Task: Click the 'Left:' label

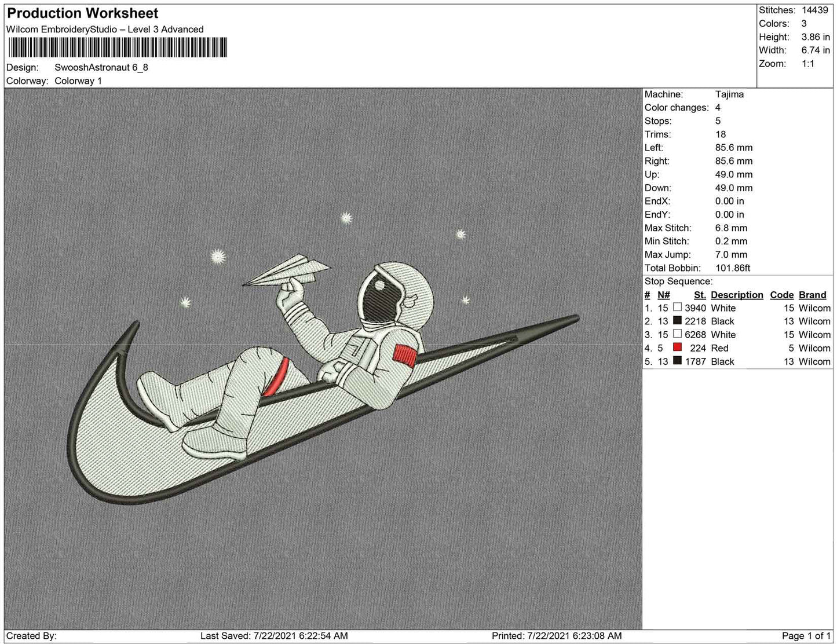Action: pos(654,148)
